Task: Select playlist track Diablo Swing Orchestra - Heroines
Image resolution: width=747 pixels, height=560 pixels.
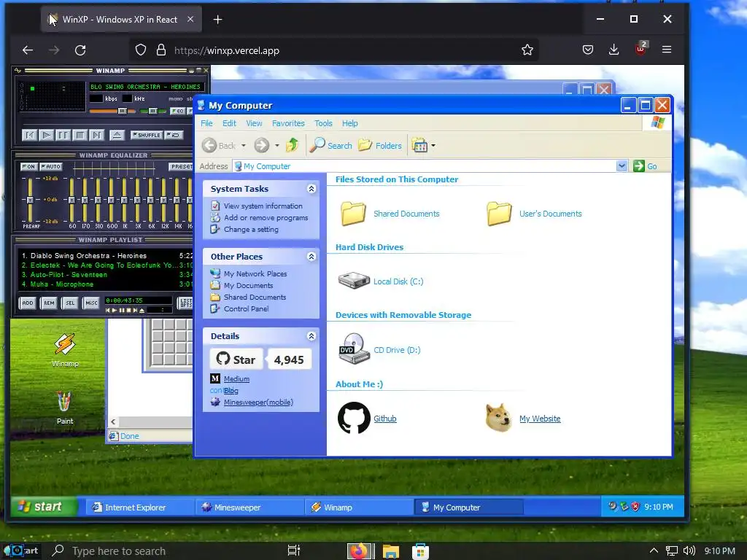Action: [107, 256]
